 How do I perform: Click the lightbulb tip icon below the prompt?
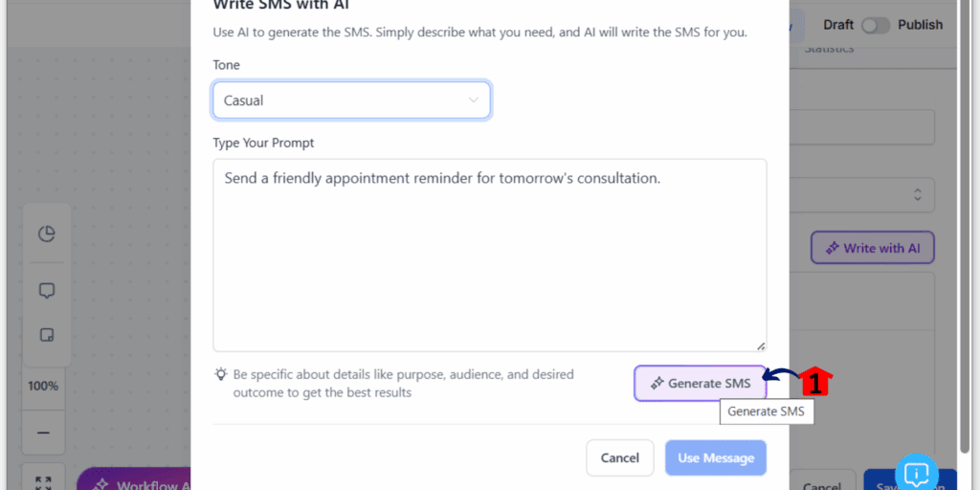pos(221,374)
